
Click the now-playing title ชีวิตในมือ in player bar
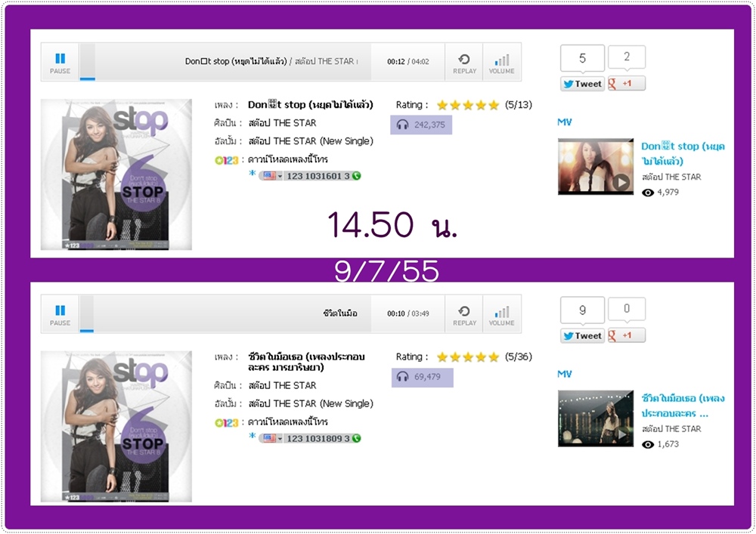(340, 313)
